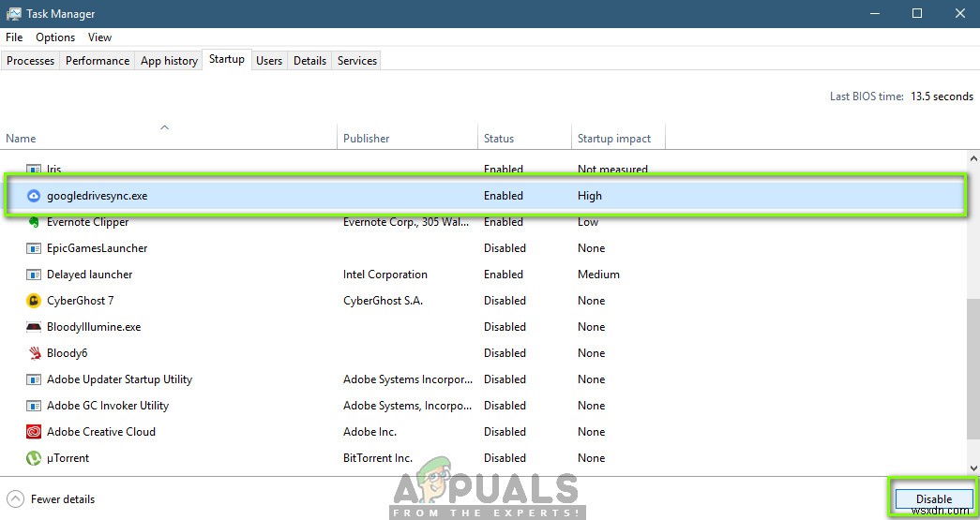
Task: Click the Evernote Clipper elephant icon
Action: (x=34, y=222)
